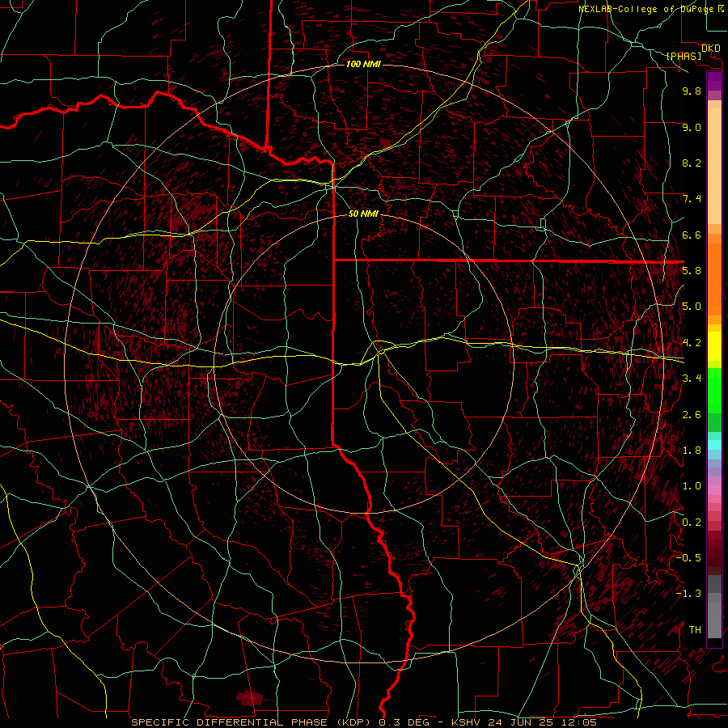Image resolution: width=728 pixels, height=728 pixels.
Task: Click the 100 NMI range ring label
Action: [x=363, y=64]
